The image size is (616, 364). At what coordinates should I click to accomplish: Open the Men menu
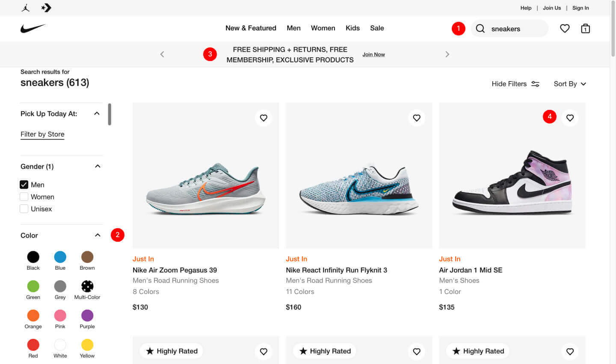pyautogui.click(x=293, y=28)
